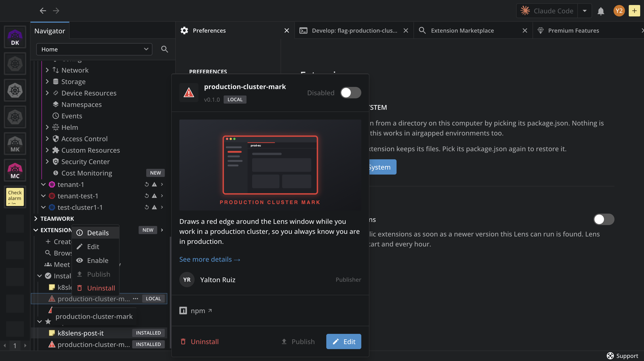Select the MC cluster icon in sidebar
The image size is (644, 361).
[15, 170]
